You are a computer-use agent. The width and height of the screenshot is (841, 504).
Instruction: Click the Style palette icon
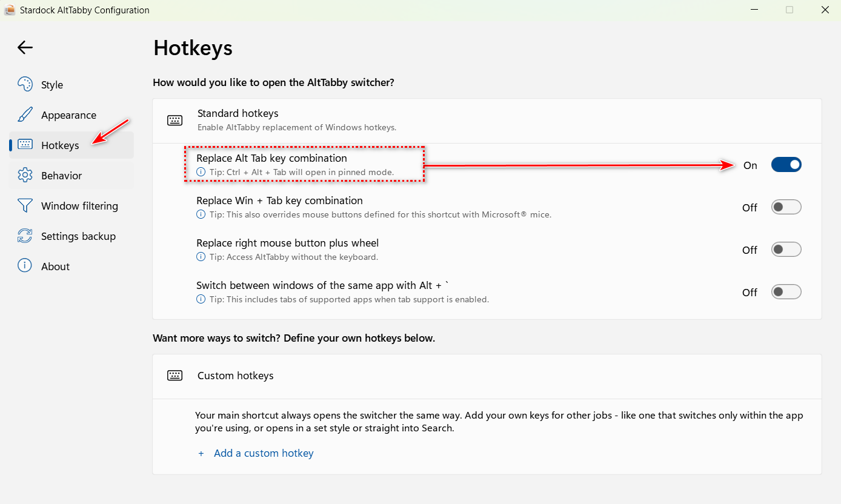click(25, 84)
